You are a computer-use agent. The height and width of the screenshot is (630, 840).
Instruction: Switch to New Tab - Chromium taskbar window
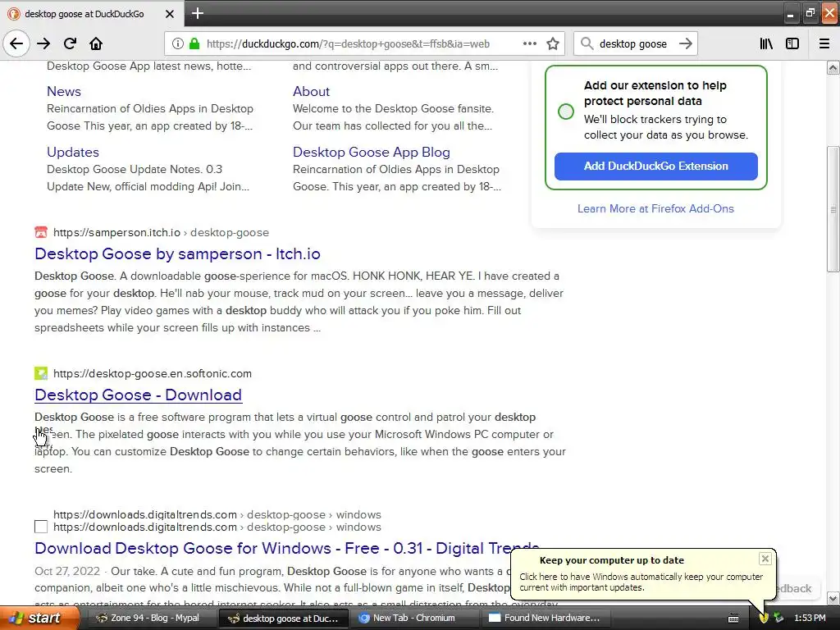tap(413, 618)
